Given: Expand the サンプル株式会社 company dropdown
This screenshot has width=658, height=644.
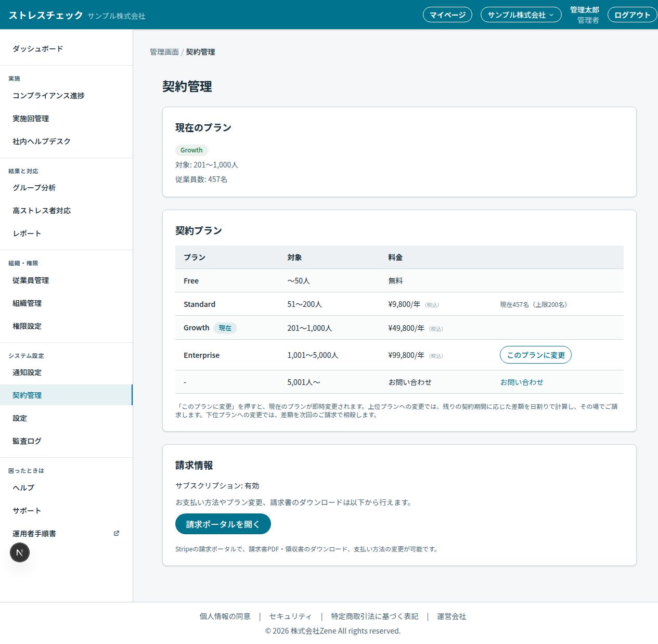Looking at the screenshot, I should (521, 15).
